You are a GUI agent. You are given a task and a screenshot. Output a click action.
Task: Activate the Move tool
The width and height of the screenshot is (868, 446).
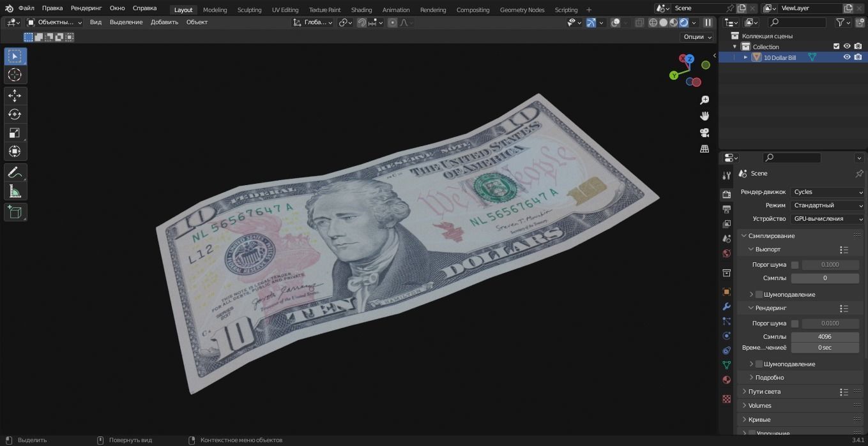(15, 96)
